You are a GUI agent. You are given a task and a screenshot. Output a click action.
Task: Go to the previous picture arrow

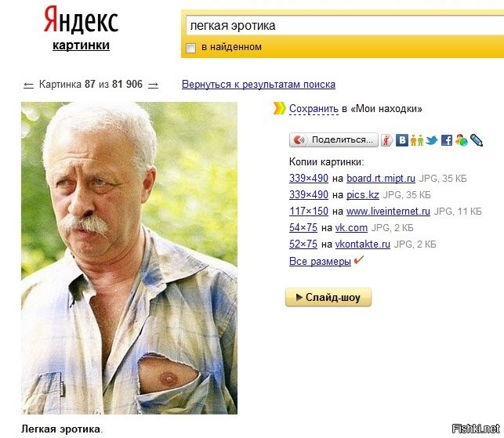[28, 85]
